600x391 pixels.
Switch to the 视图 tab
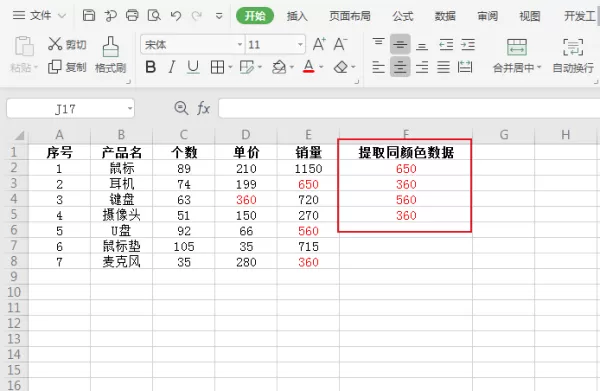pos(530,16)
